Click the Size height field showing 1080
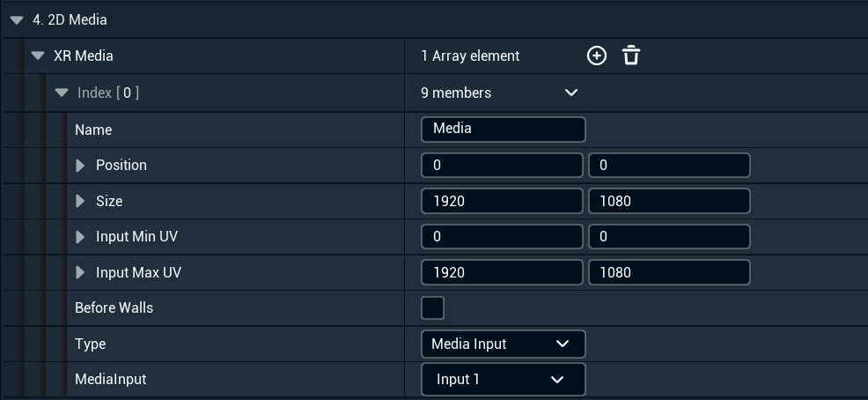 click(x=668, y=202)
